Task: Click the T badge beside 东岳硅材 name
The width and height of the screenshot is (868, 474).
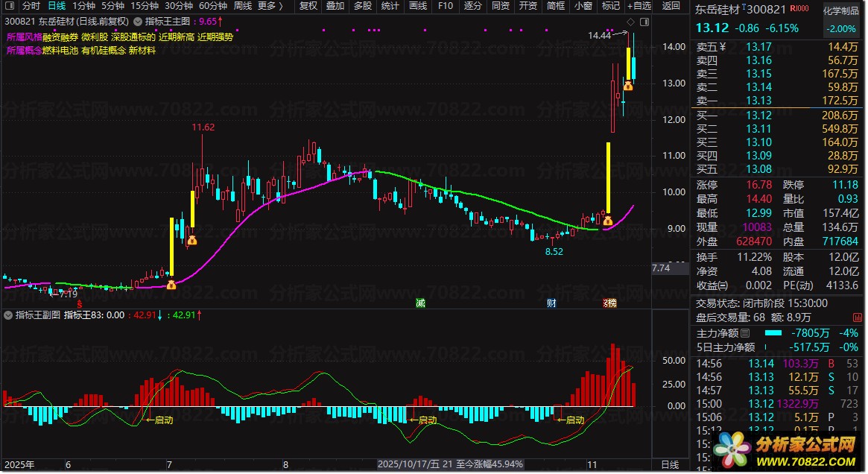Action: click(744, 6)
